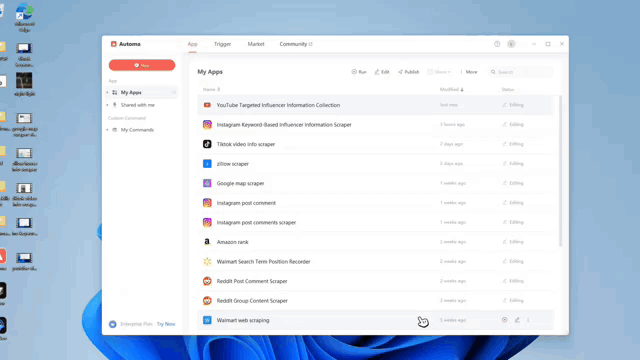Open the help icon in title bar

pyautogui.click(x=497, y=44)
